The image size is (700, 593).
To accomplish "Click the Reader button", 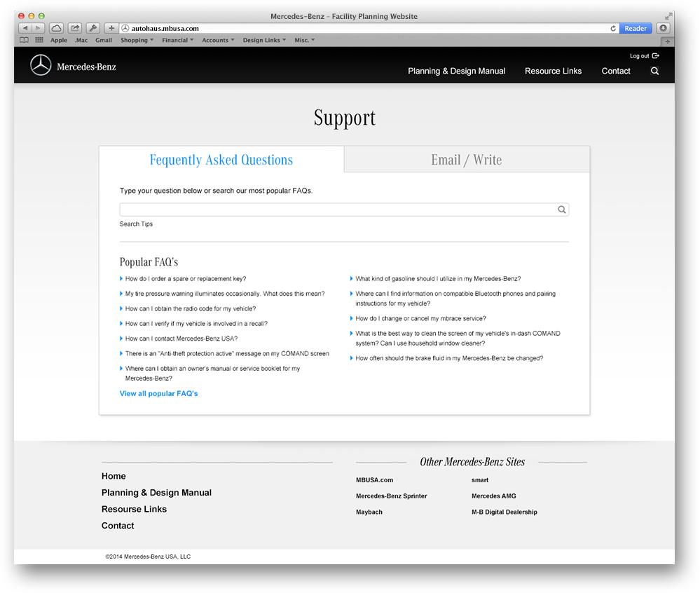I will click(x=636, y=28).
